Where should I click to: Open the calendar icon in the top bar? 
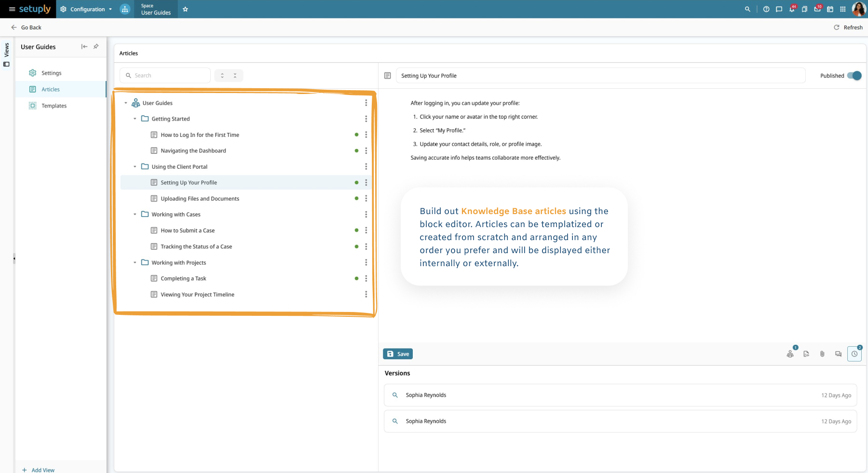coord(830,9)
